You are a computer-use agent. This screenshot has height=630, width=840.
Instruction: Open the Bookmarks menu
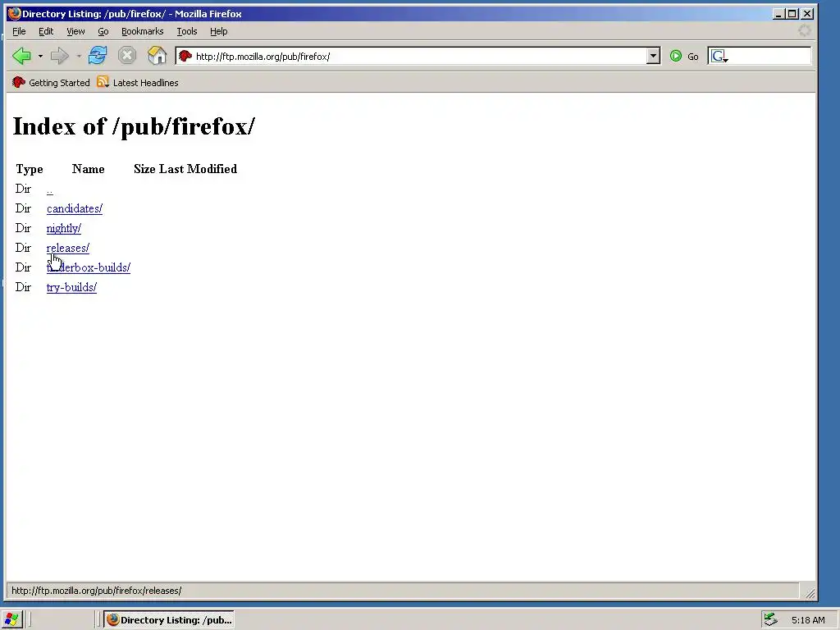tap(143, 31)
